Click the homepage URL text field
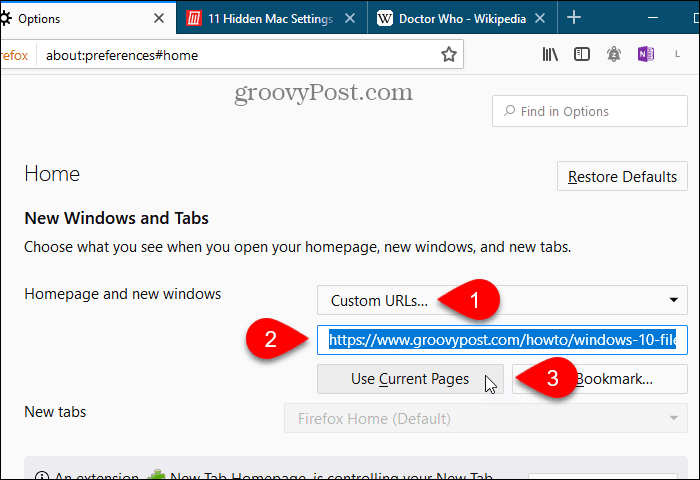Image resolution: width=700 pixels, height=480 pixels. [x=502, y=340]
